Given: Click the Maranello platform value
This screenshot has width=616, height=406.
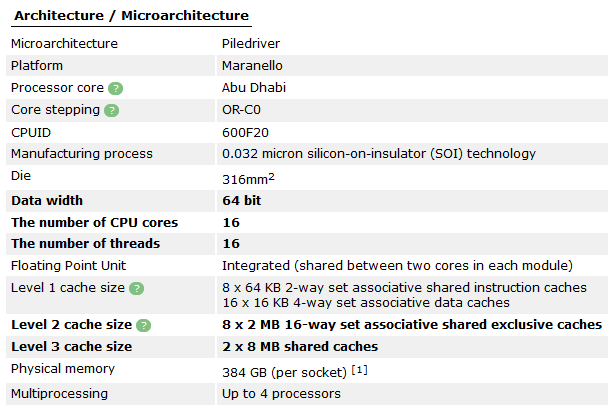Looking at the screenshot, I should 252,66.
